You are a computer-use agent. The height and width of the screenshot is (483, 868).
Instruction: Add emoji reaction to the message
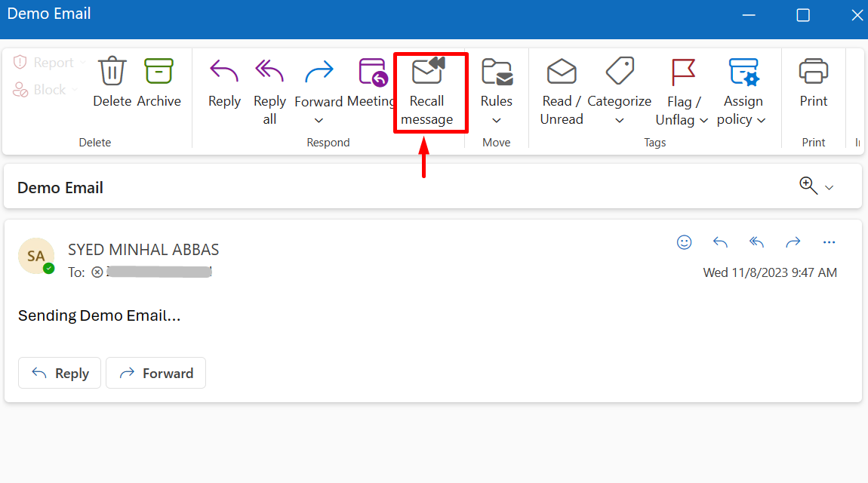click(684, 242)
